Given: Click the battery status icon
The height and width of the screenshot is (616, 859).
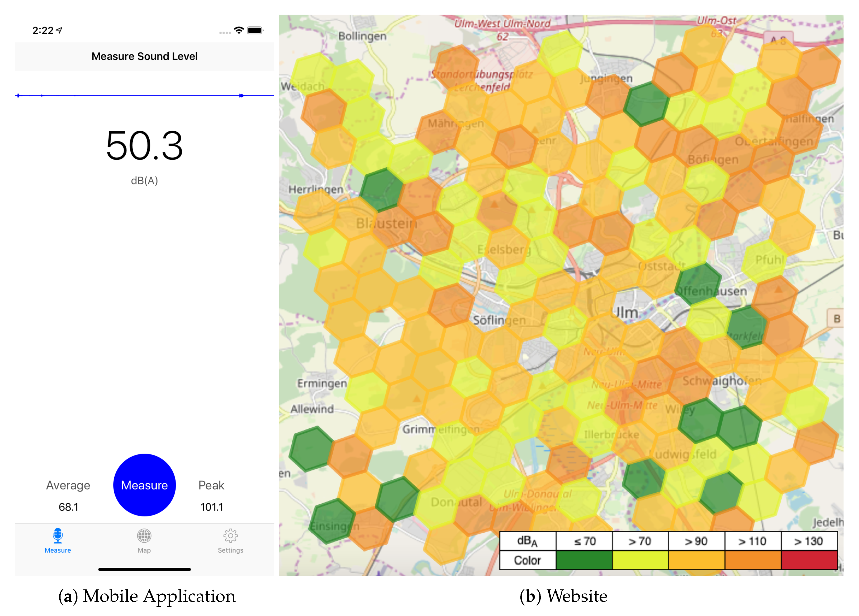Looking at the screenshot, I should point(255,30).
